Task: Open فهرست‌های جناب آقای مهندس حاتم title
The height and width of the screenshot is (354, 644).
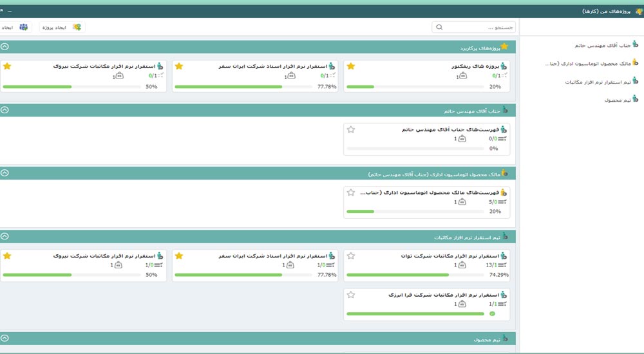Action: [451, 129]
